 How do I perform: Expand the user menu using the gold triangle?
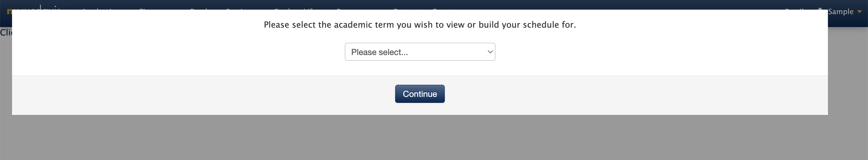point(859,12)
